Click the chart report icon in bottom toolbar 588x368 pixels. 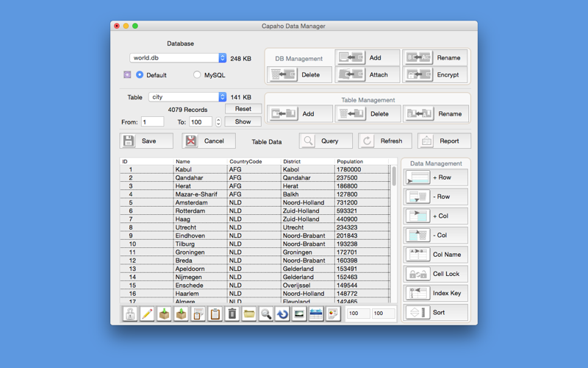pyautogui.click(x=333, y=314)
